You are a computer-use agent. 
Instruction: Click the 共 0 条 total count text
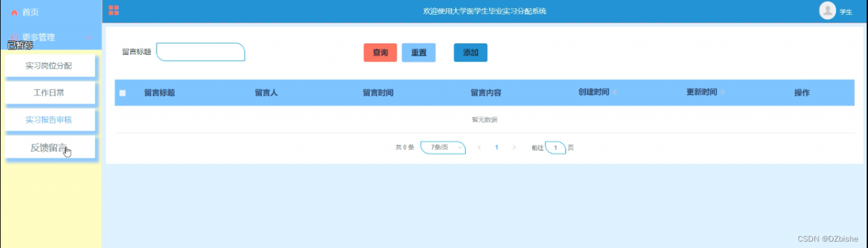pyautogui.click(x=405, y=147)
